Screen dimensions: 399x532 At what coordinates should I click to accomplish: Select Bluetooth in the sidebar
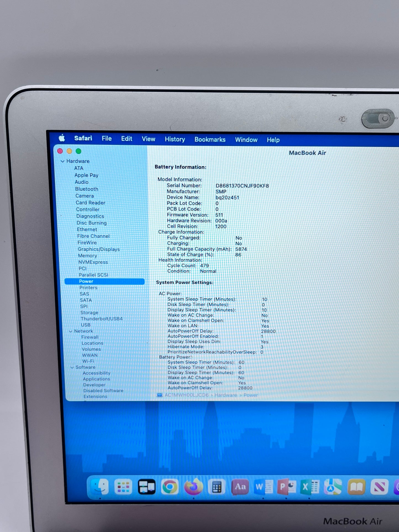click(x=87, y=189)
